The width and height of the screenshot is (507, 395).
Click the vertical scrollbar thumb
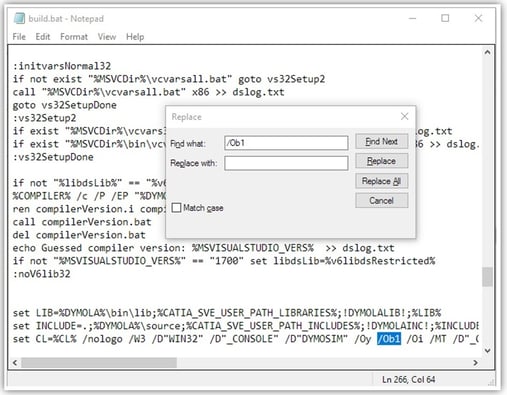(x=487, y=277)
